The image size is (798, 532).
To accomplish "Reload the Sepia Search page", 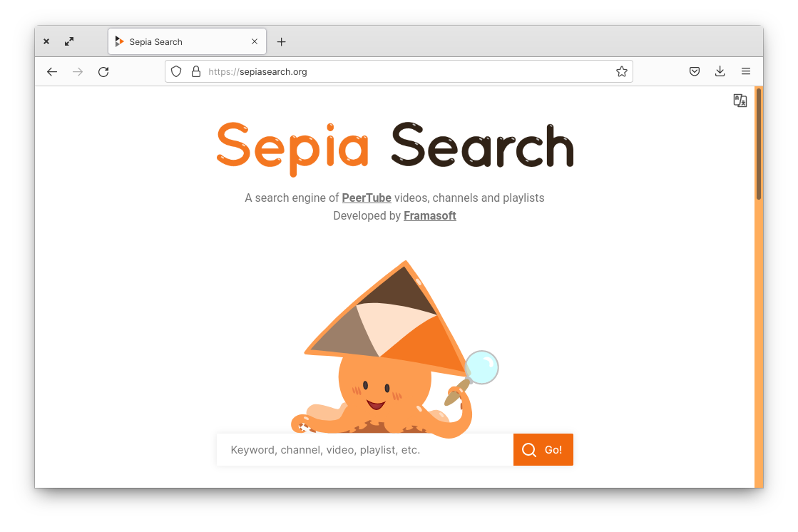I will 103,72.
